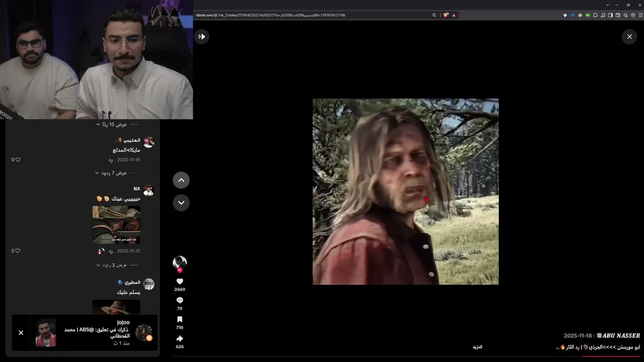Click the monkey face extension icon

coord(580,15)
